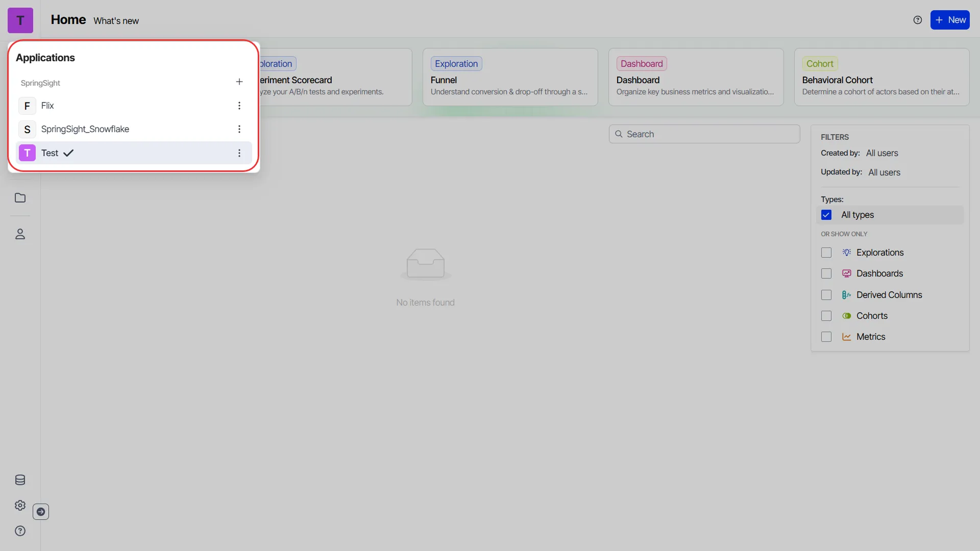
Task: Open settings gear in left sidebar
Action: (20, 506)
